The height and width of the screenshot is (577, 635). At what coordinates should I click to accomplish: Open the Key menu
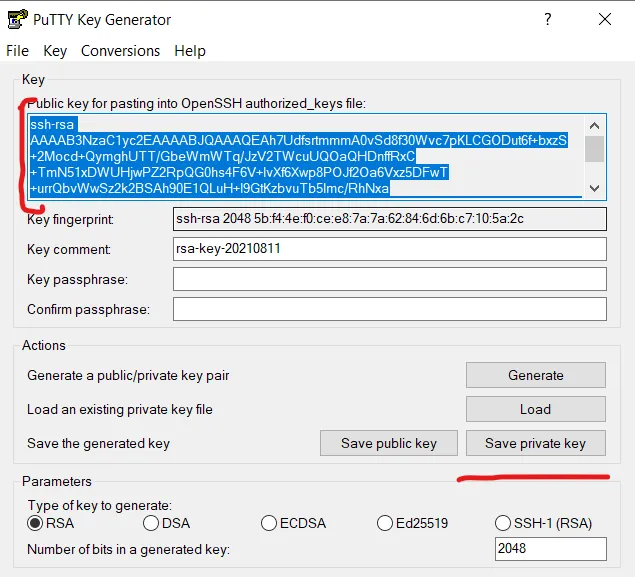click(x=55, y=51)
